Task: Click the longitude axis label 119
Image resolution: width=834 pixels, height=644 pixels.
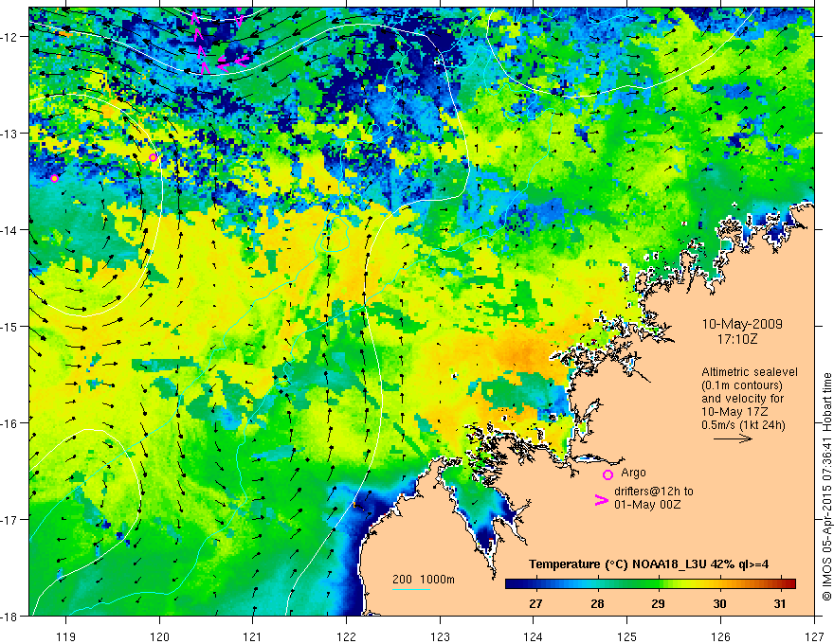Action: (66, 636)
